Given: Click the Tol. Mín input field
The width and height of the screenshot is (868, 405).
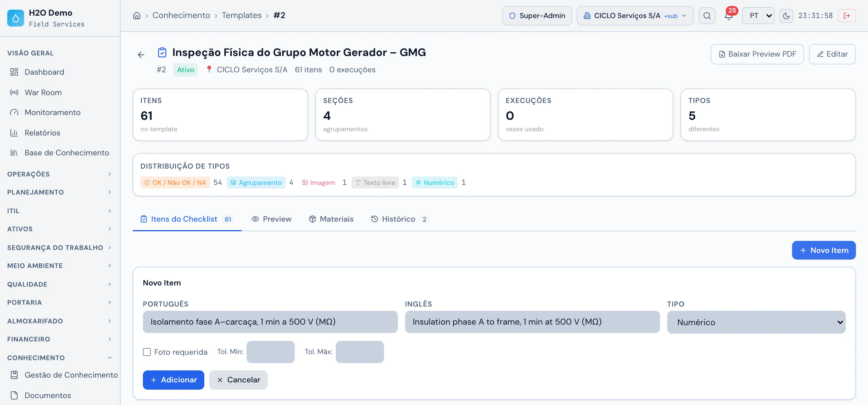Looking at the screenshot, I should 270,352.
